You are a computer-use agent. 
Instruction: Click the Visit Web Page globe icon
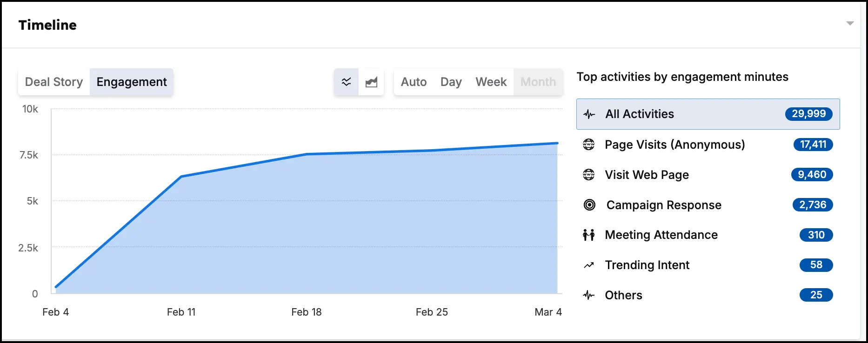[x=589, y=175]
